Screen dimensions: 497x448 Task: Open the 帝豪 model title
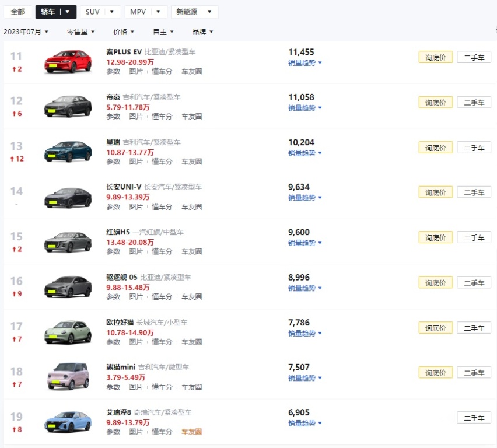pyautogui.click(x=113, y=97)
